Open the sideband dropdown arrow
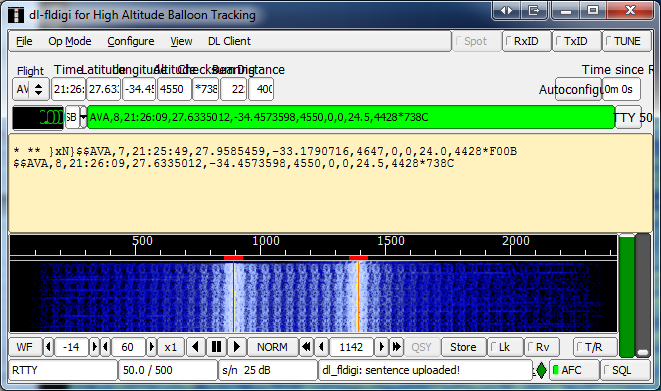Image resolution: width=661 pixels, height=391 pixels. [83, 117]
